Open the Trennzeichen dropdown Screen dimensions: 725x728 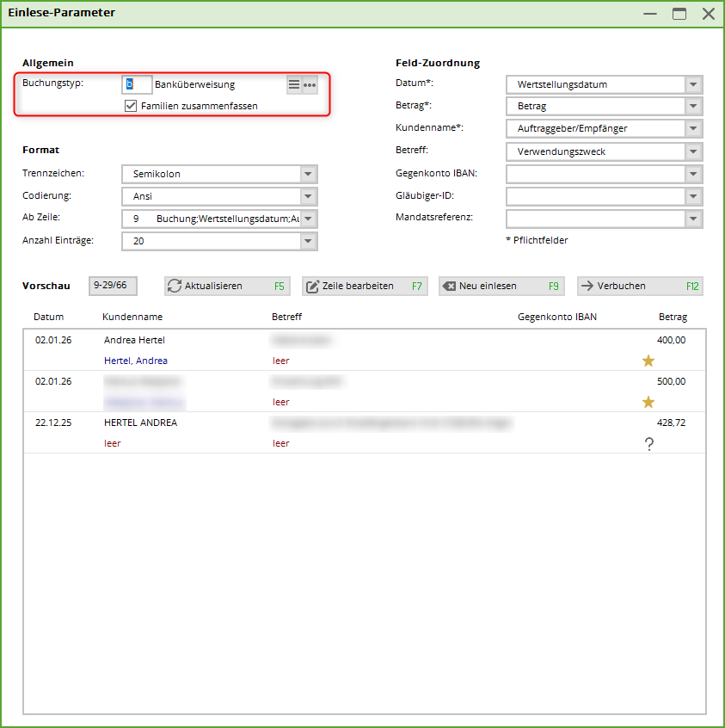[x=309, y=174]
